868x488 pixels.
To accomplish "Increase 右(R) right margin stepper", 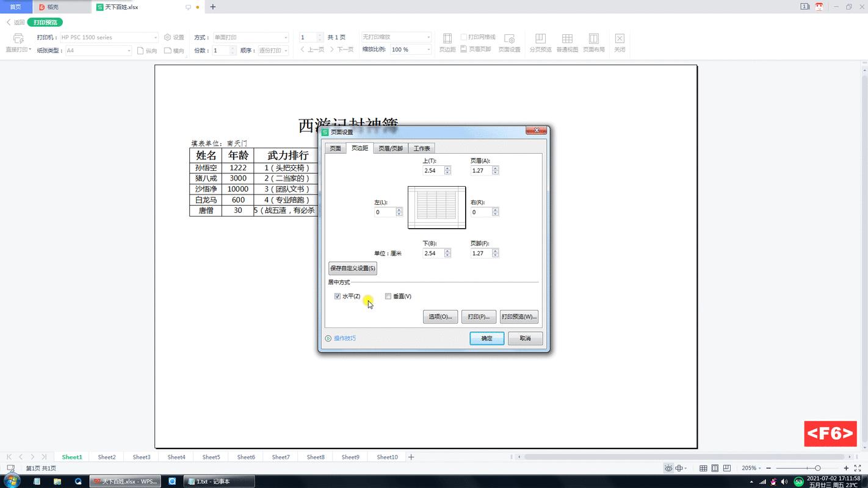I will (495, 210).
